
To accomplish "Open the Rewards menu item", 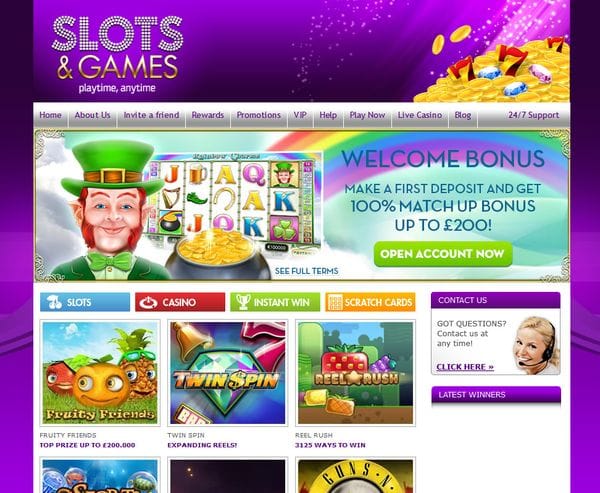I will point(208,115).
